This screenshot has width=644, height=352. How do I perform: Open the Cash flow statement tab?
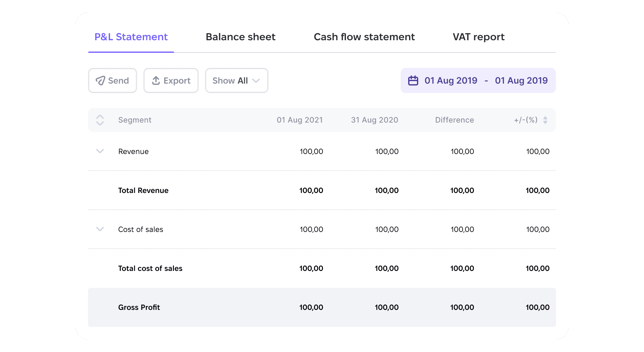pos(364,37)
